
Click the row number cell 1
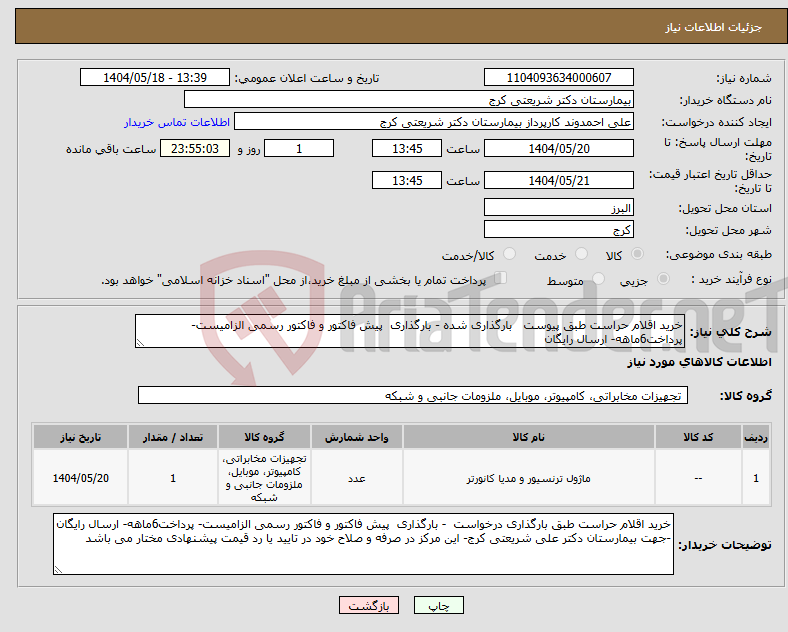(x=755, y=478)
